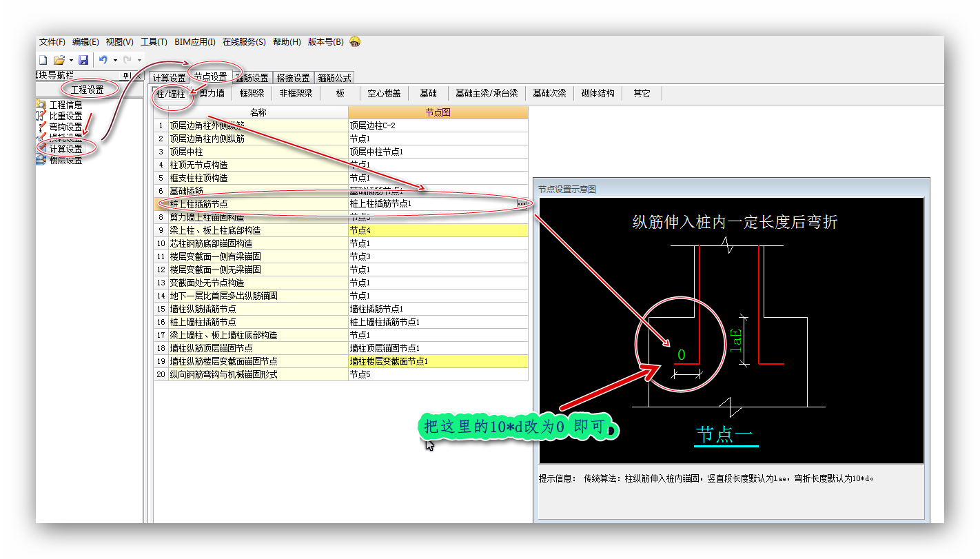Click the Save floppy-disk icon

(x=83, y=61)
